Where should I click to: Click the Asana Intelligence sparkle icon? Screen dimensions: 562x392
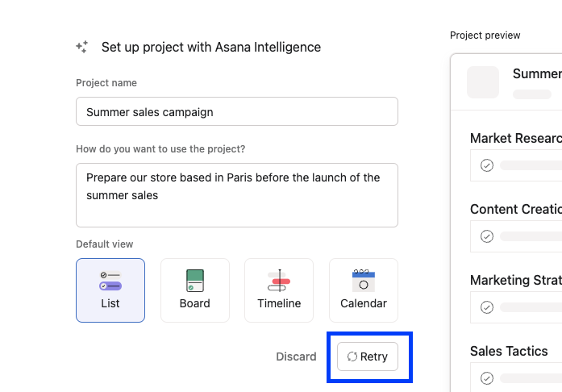point(81,47)
